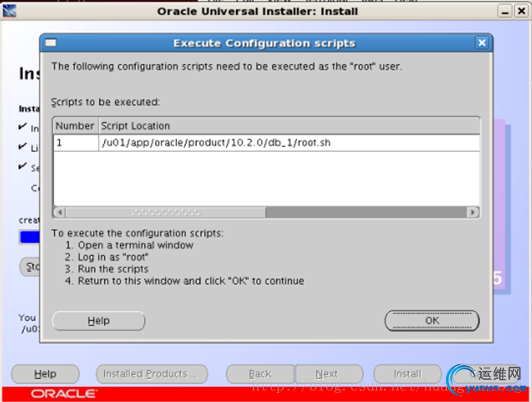Click the blue install progress bar
Image resolution: width=532 pixels, height=402 pixels.
pyautogui.click(x=30, y=237)
